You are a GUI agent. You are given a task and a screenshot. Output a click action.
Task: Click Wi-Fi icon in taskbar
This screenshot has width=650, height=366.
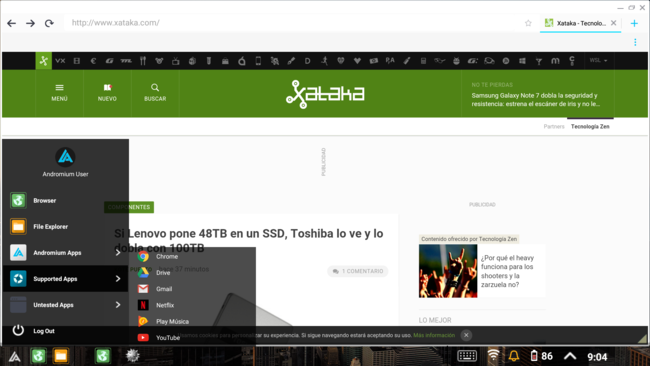tap(493, 356)
